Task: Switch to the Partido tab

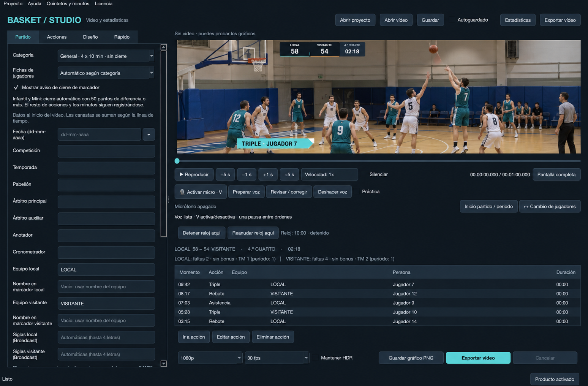Action: coord(23,37)
